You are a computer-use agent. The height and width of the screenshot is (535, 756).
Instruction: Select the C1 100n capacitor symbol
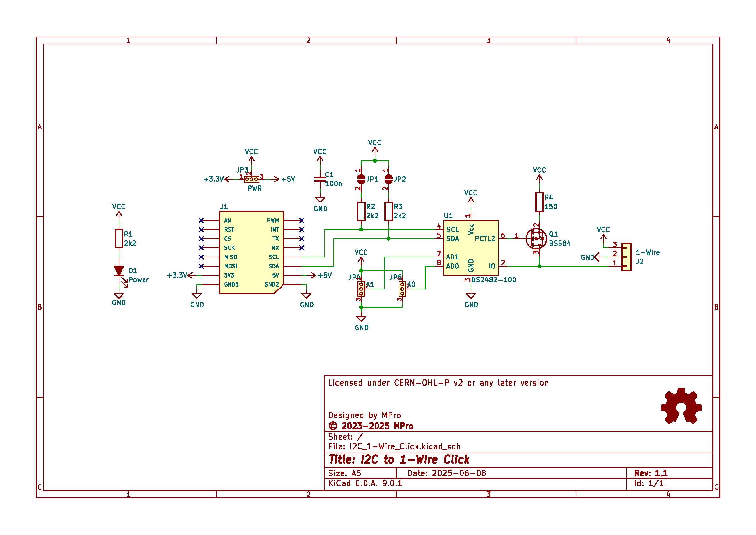[x=320, y=179]
